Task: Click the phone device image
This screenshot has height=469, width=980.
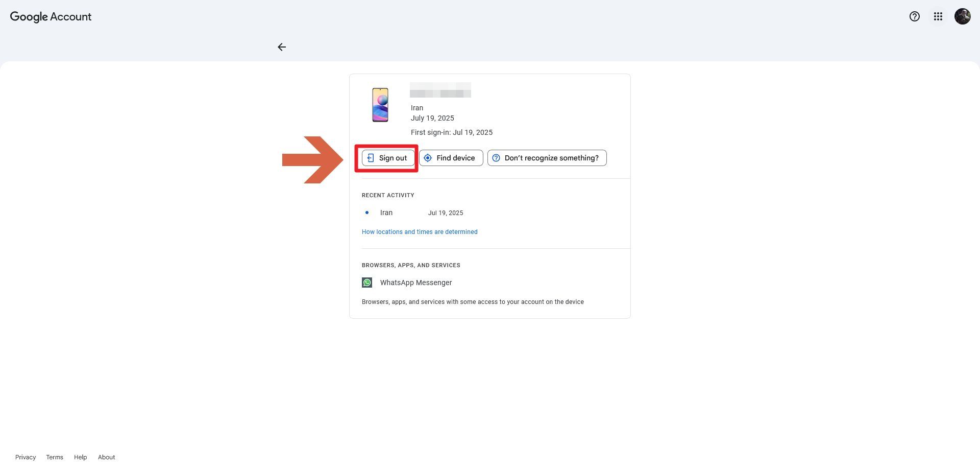Action: pos(380,105)
